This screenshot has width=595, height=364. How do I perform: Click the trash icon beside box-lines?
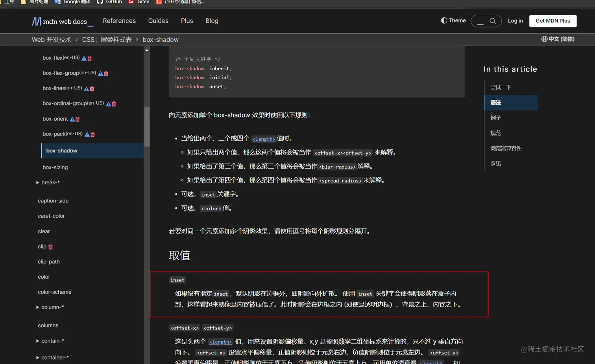92,89
